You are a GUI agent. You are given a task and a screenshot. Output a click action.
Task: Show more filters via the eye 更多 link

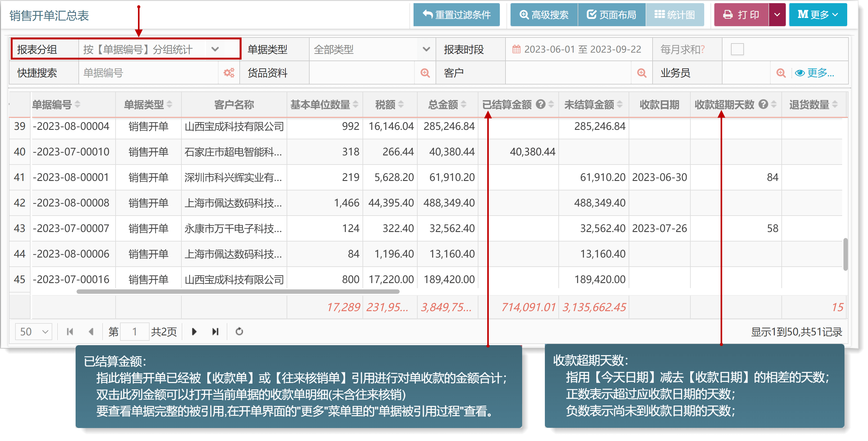(814, 73)
